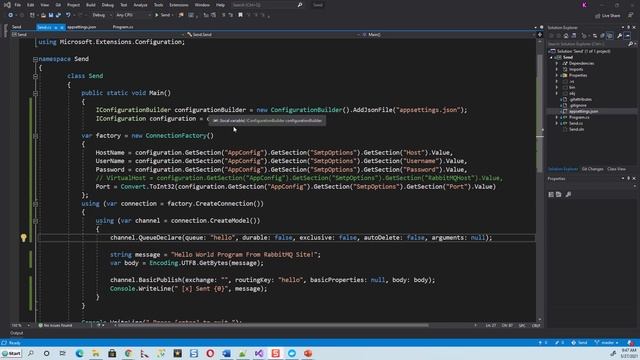The image size is (640, 360).
Task: Open the View menu
Action: (x=44, y=5)
